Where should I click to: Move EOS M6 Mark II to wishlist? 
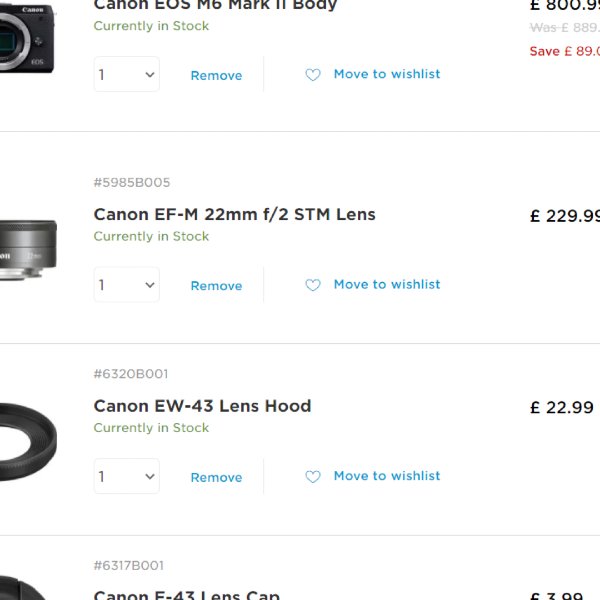tap(386, 74)
